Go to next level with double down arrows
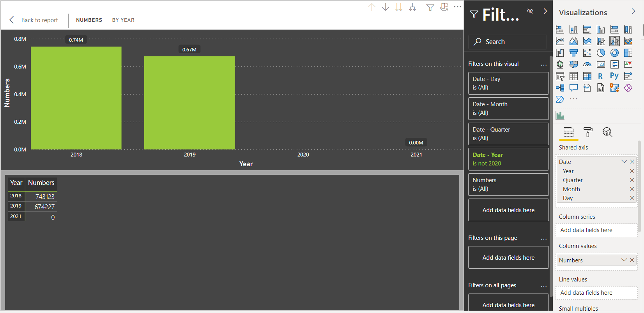 tap(399, 7)
